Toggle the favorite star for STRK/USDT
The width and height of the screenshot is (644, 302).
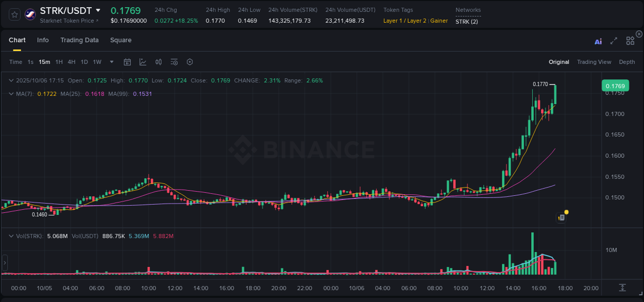click(x=14, y=14)
